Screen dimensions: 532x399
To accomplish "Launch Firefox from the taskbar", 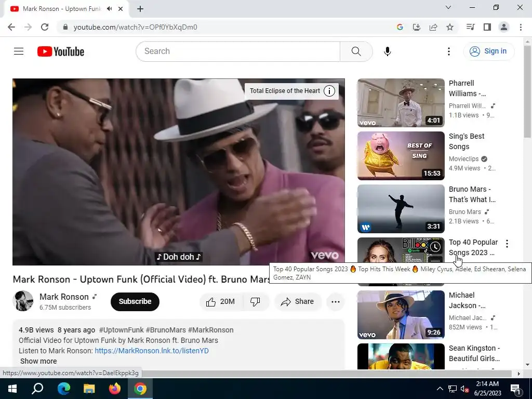I will coord(115,389).
